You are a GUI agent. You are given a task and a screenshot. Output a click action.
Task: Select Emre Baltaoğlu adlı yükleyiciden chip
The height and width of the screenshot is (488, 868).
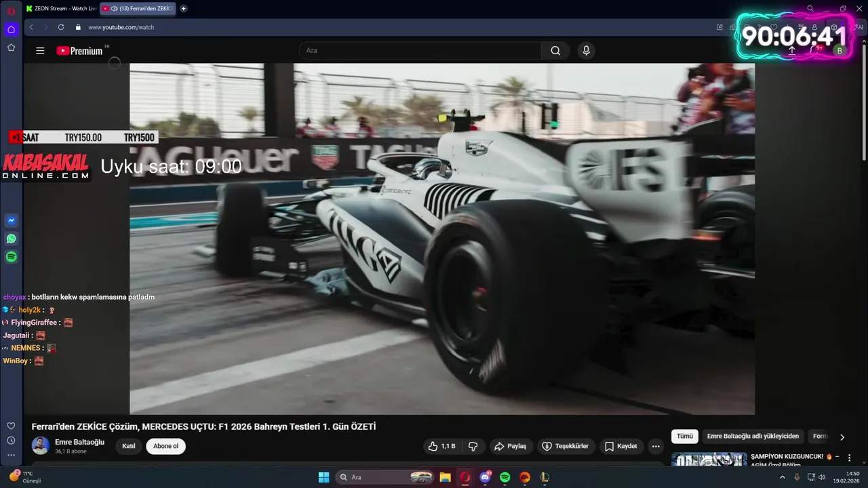[x=753, y=436]
